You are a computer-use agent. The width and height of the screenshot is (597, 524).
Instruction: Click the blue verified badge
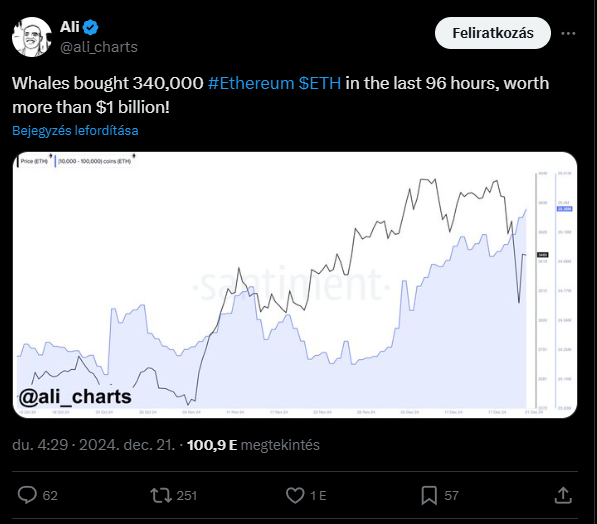(91, 27)
